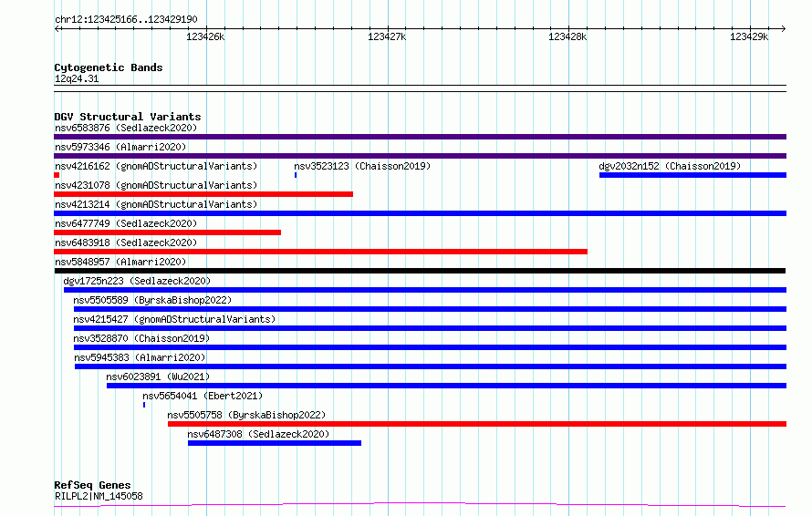Click the blue bar under dgv2032n152

(x=692, y=175)
